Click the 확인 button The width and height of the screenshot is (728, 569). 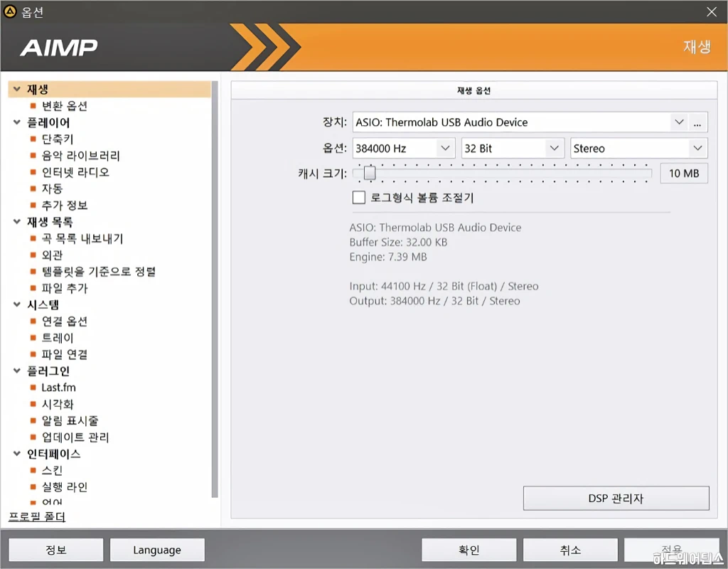469,550
